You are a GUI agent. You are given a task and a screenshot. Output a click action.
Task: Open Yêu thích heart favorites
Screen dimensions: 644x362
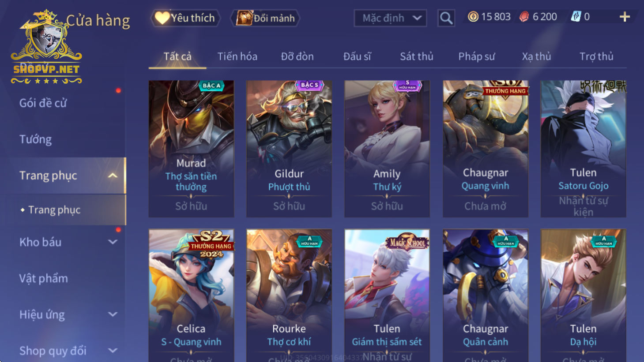coord(185,18)
